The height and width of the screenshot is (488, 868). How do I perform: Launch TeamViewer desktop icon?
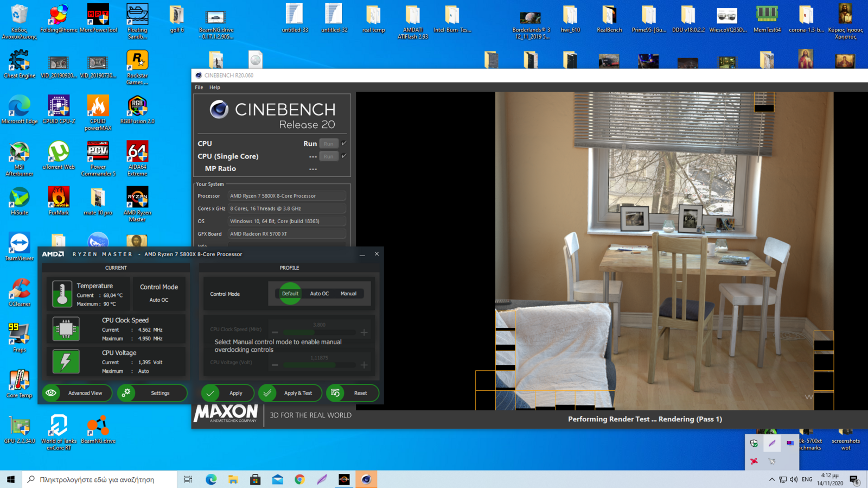[x=20, y=246]
